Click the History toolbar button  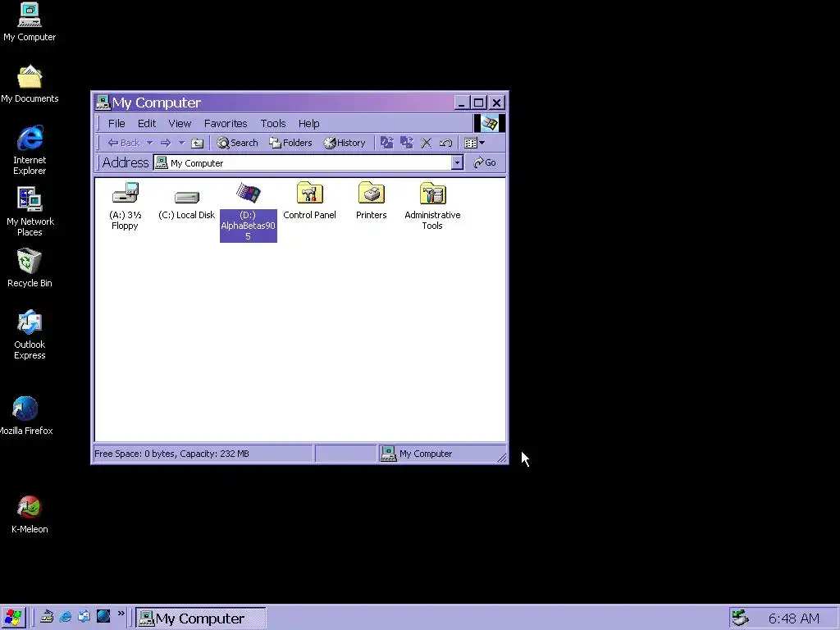345,143
